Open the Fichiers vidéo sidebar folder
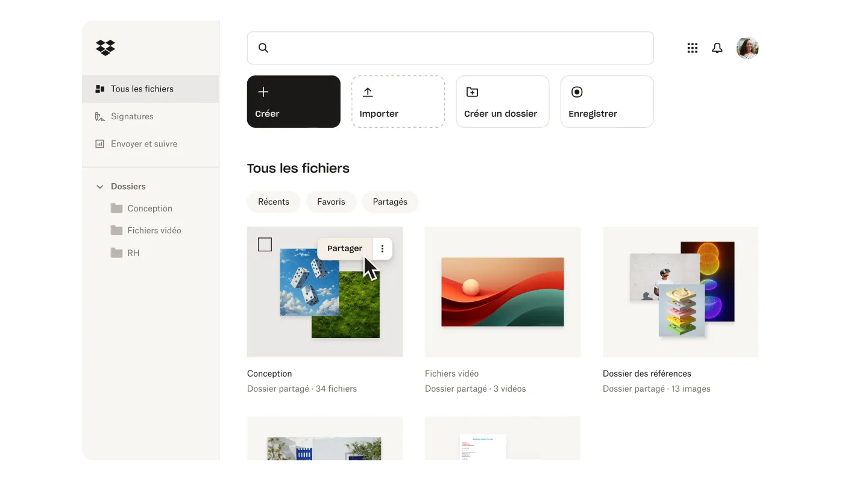Image resolution: width=868 pixels, height=479 pixels. click(154, 230)
